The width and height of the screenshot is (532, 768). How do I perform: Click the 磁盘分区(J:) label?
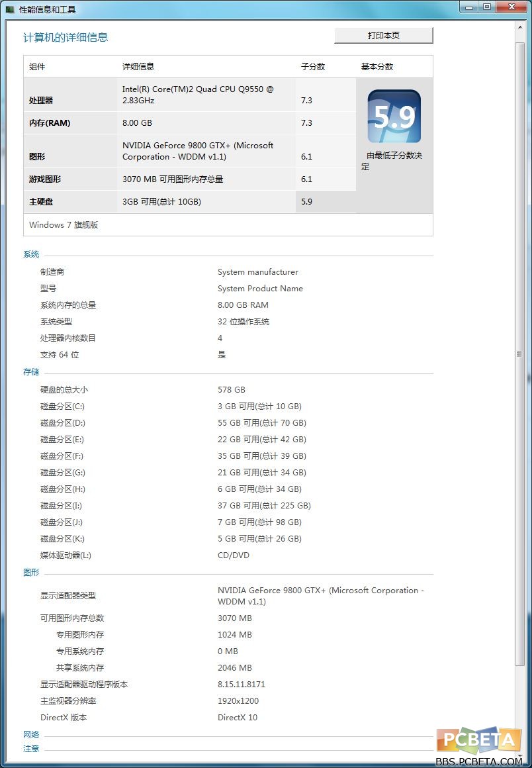tap(62, 522)
